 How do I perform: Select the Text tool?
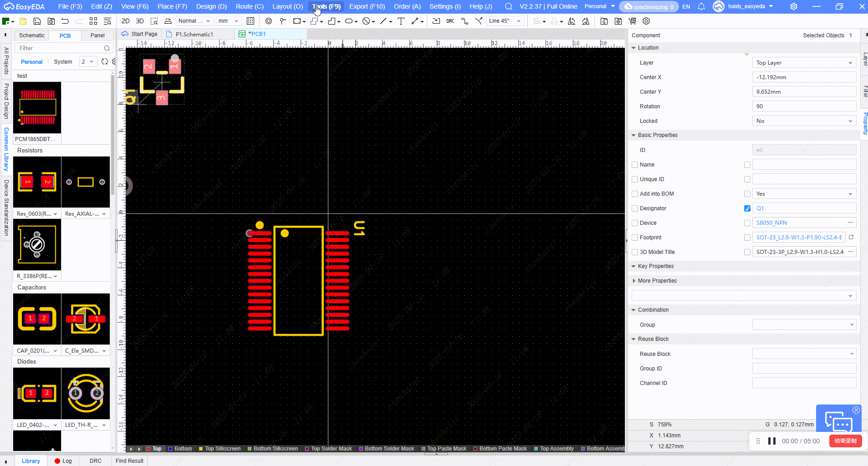point(401,21)
